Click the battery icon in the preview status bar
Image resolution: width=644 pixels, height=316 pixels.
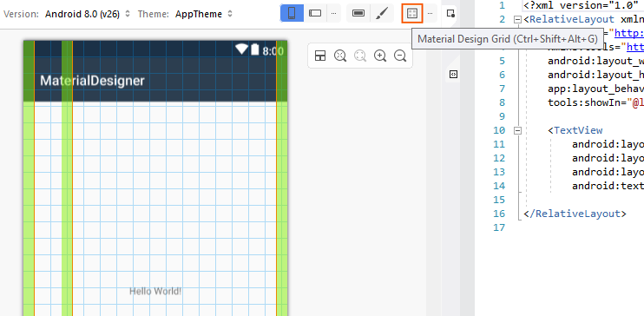point(255,49)
